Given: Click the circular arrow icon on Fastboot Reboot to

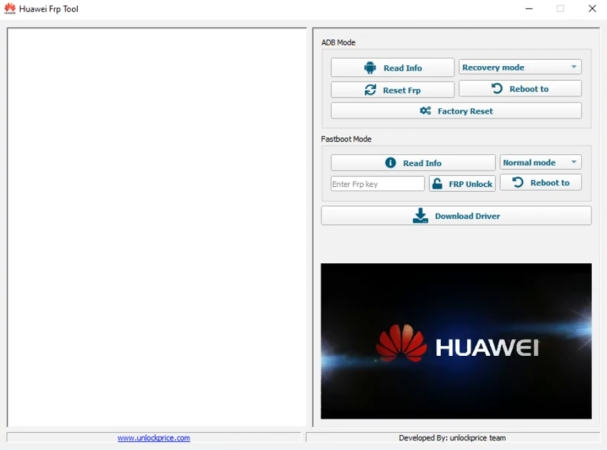Looking at the screenshot, I should point(518,182).
